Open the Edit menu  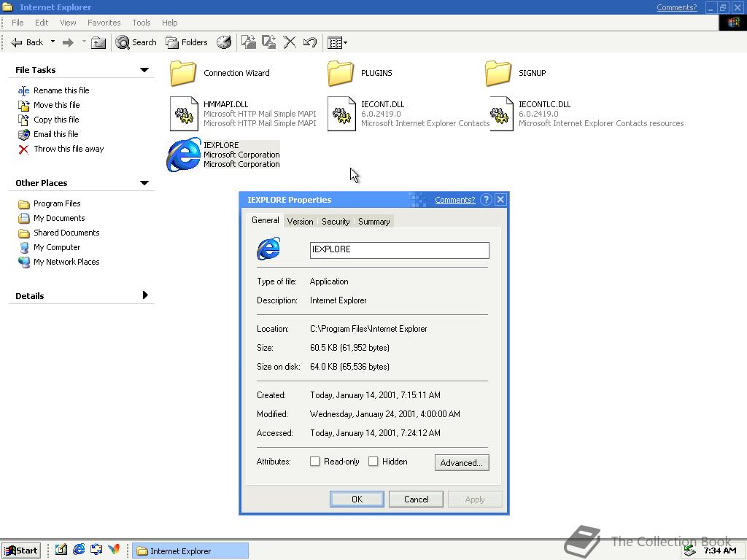(x=42, y=23)
